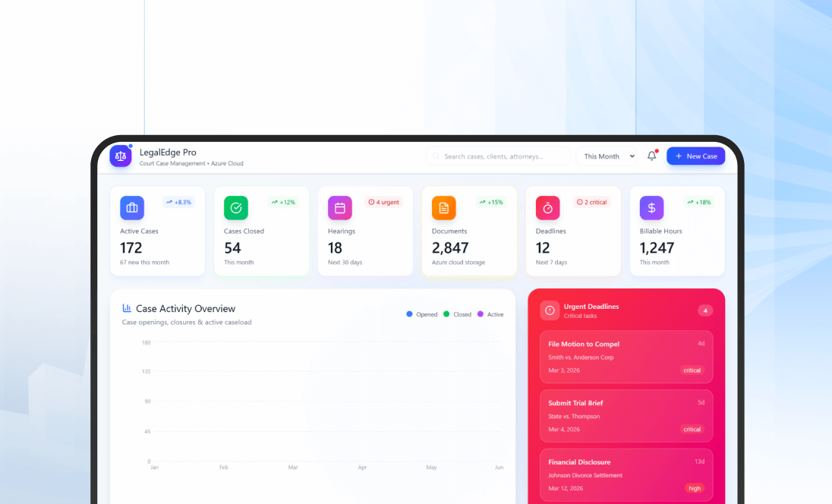Click the Documents file icon

pos(443,207)
